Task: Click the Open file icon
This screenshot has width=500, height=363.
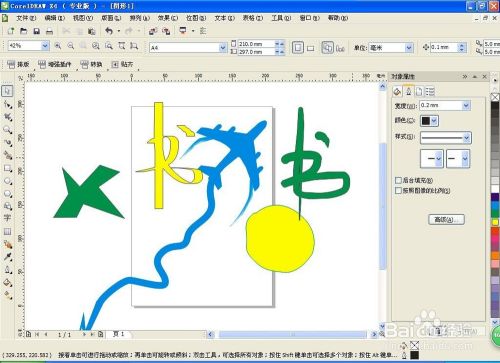Action: (23, 31)
